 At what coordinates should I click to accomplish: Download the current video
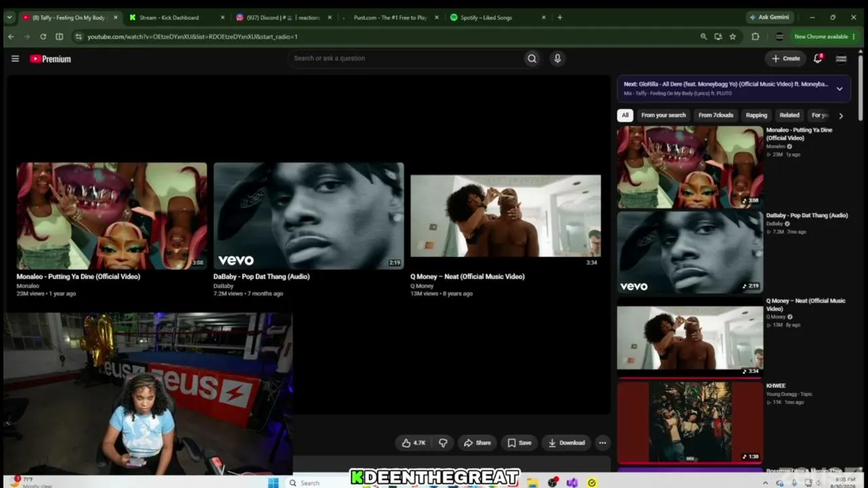[566, 443]
